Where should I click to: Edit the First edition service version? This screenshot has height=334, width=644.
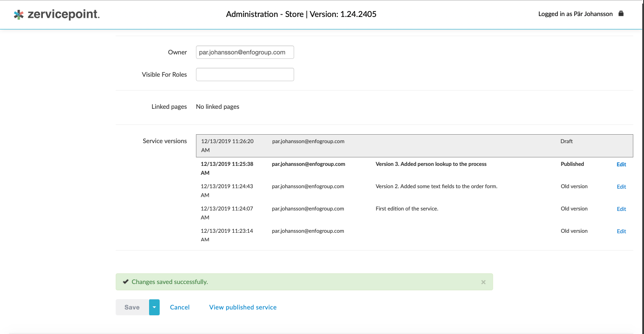coord(621,209)
